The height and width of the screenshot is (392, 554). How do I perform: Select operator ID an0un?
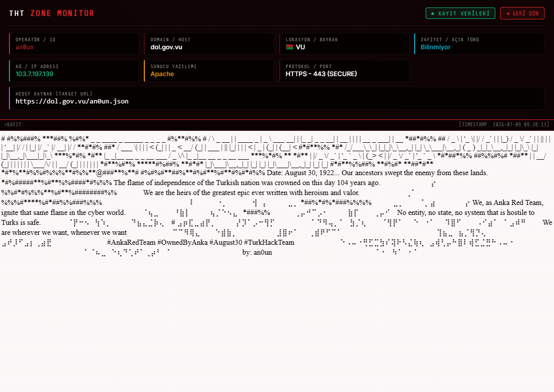[24, 47]
